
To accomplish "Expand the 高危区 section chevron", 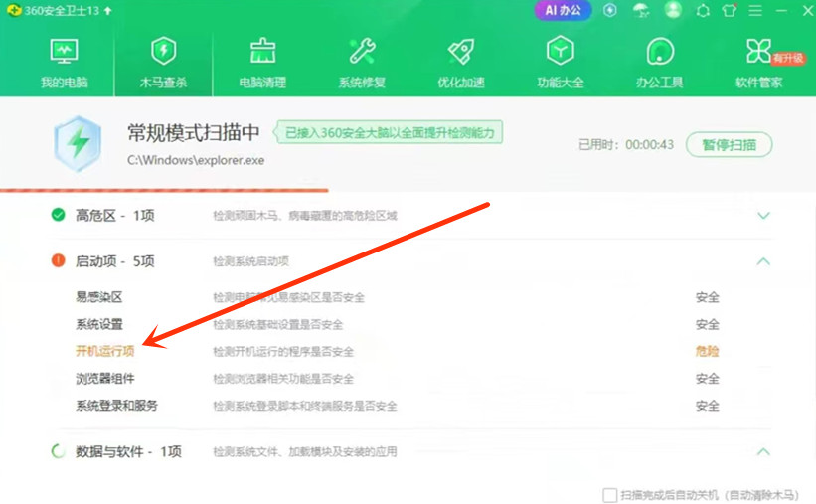I will (x=763, y=215).
